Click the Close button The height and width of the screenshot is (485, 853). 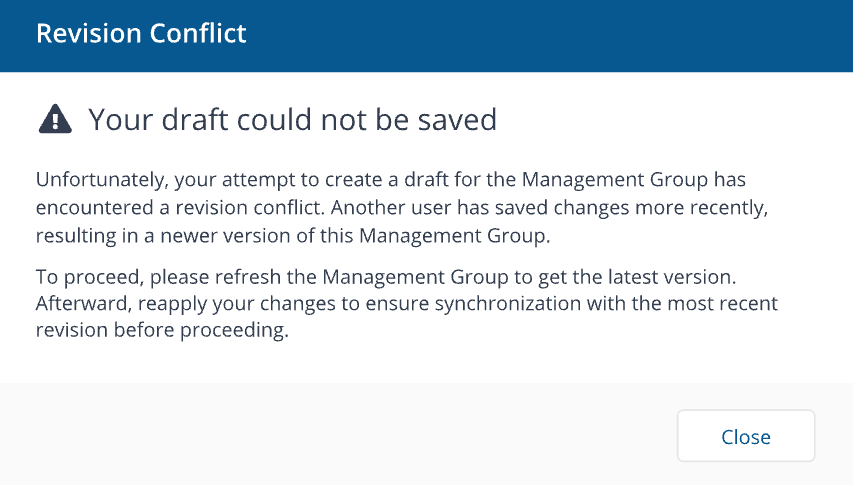tap(745, 437)
